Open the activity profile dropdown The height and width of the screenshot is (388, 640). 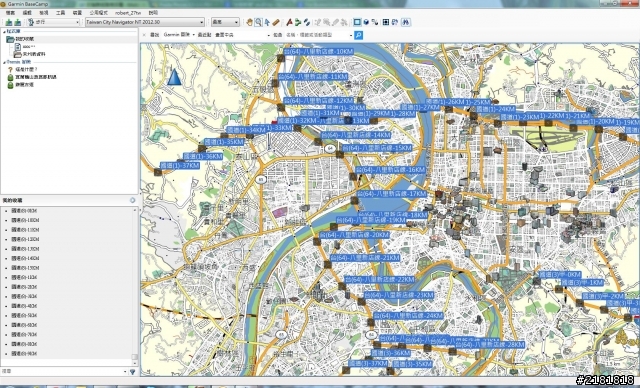point(53,22)
